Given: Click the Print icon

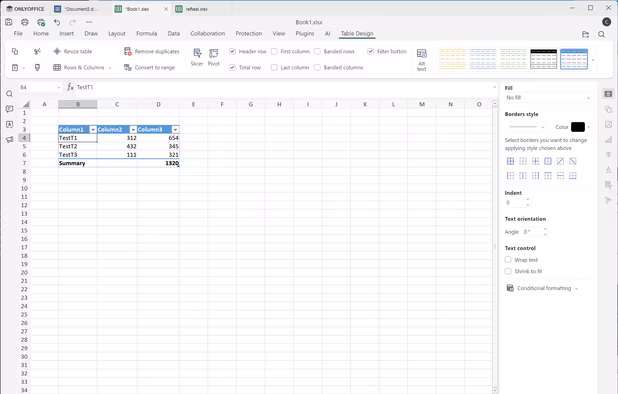Looking at the screenshot, I should [25, 22].
